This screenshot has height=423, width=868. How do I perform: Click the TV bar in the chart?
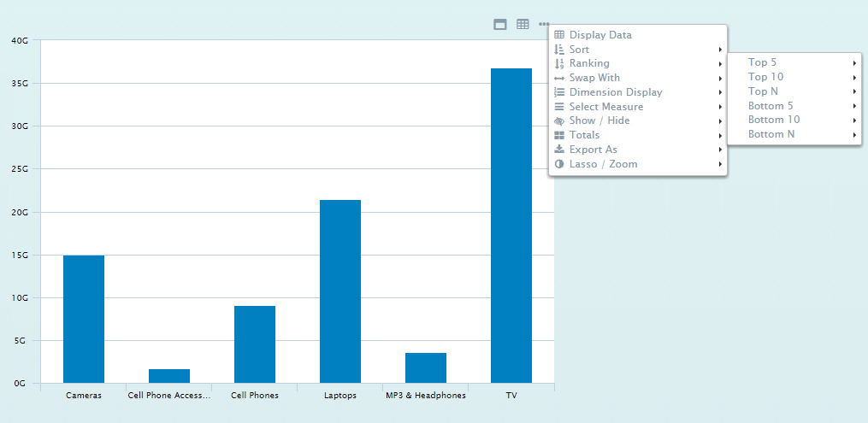click(511, 226)
